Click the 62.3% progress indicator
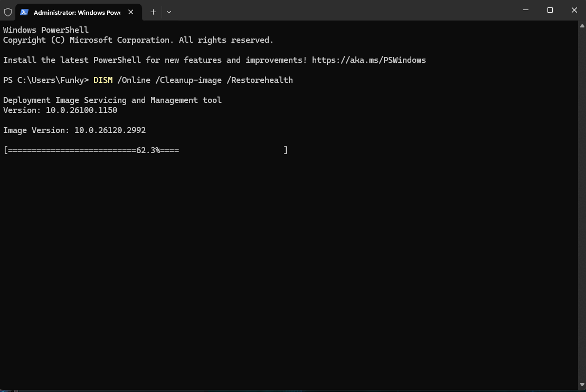Screen dimensions: 586x392 coord(148,150)
